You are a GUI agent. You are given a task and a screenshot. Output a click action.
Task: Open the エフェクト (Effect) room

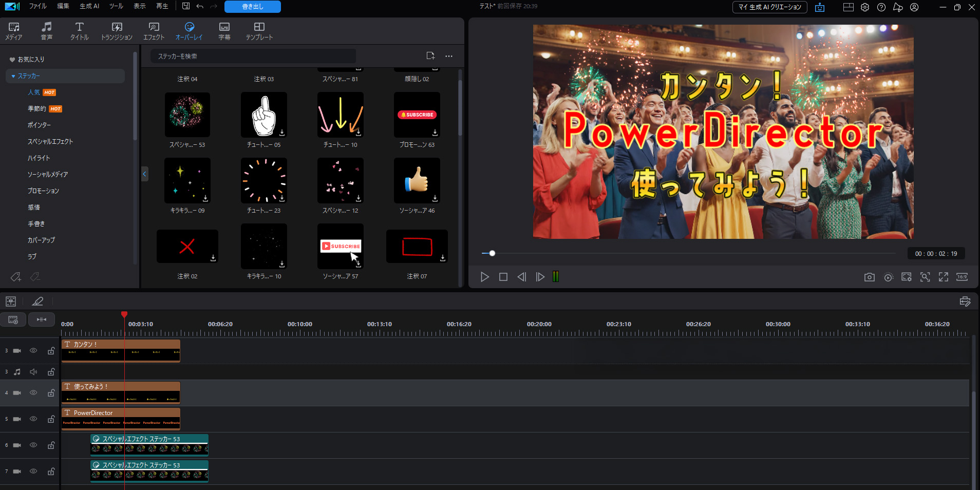[154, 31]
